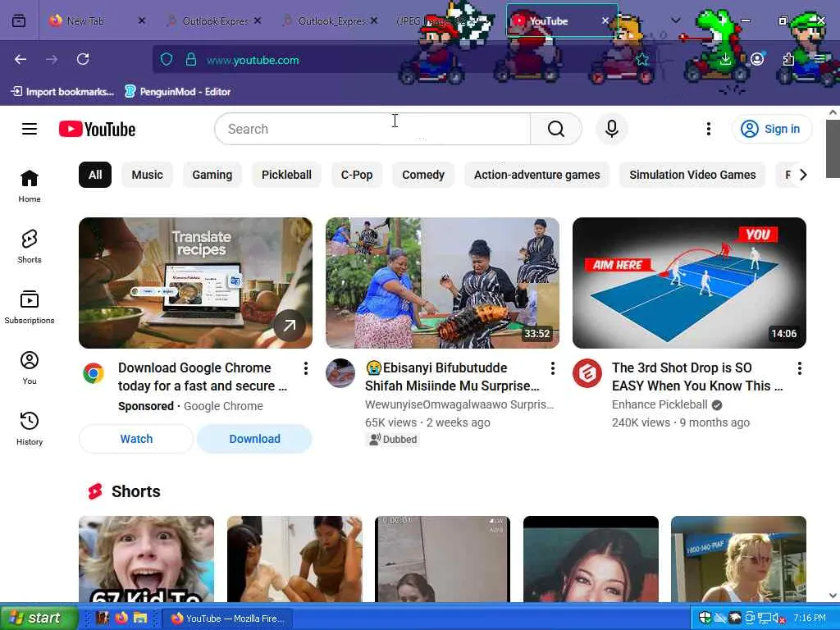Click the page vertical scrollbar thumb
The width and height of the screenshot is (840, 630).
[x=833, y=148]
